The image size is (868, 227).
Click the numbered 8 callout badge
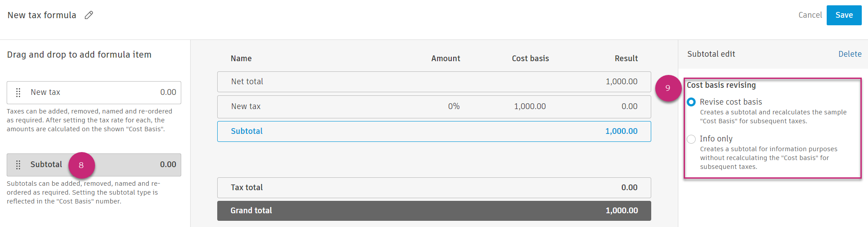[81, 165]
